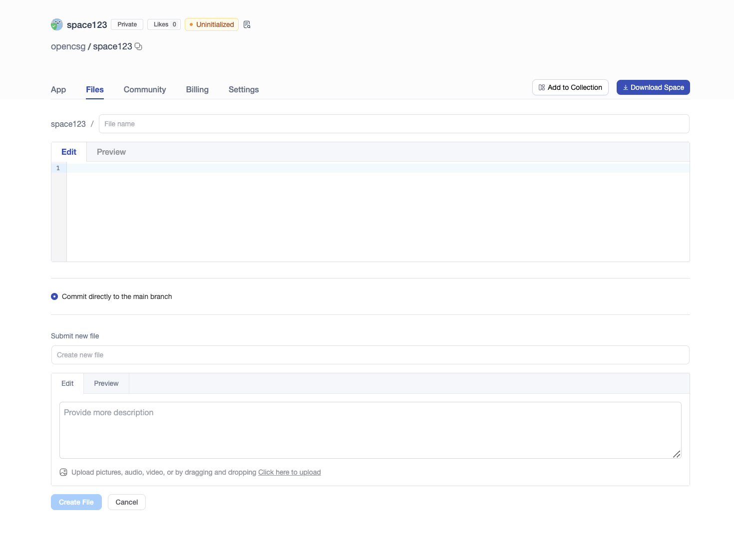
Task: Click the Private visibility badge
Action: tap(126, 24)
